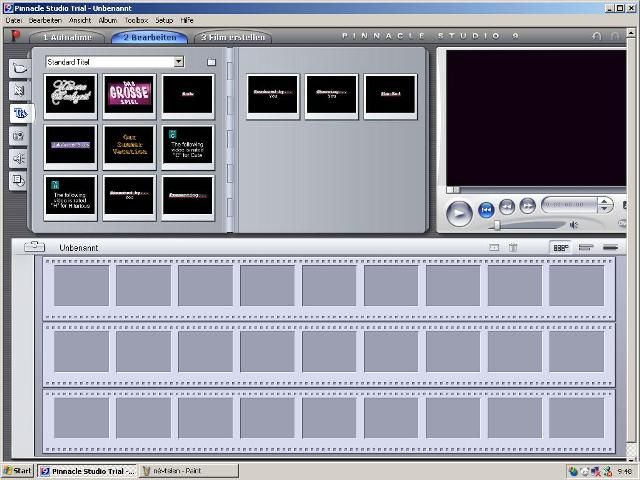640x480 pixels.
Task: Switch to the 3 Film erstellen tab
Action: [233, 38]
